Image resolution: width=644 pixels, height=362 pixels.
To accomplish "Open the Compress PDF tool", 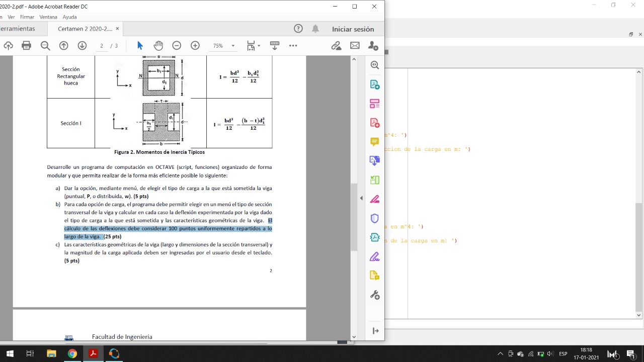I will click(x=374, y=237).
